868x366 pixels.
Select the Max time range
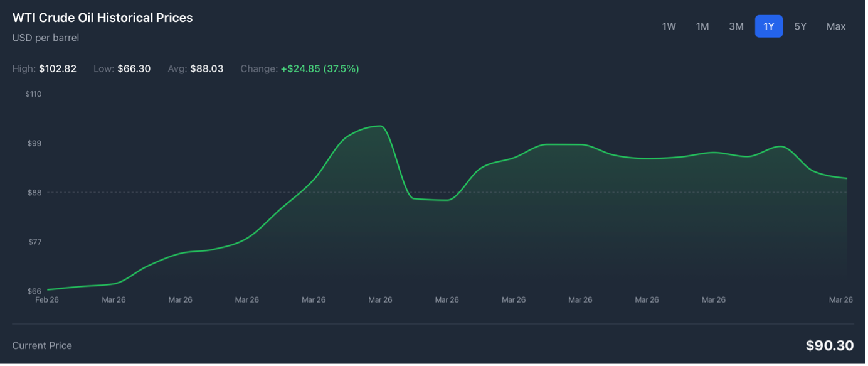(x=836, y=26)
